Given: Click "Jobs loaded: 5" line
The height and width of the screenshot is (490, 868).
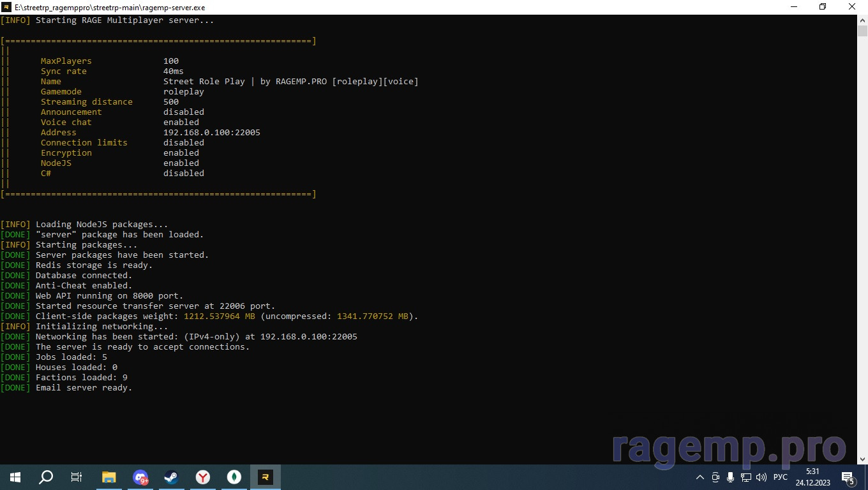Looking at the screenshot, I should 54,357.
